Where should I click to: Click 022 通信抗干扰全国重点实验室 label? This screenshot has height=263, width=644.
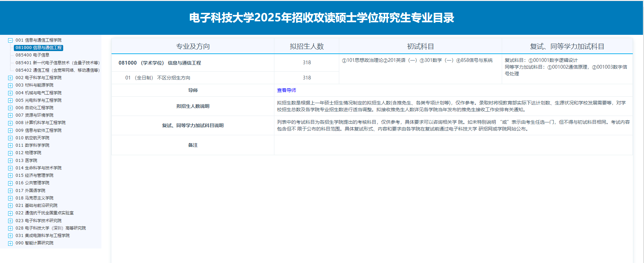(45, 213)
